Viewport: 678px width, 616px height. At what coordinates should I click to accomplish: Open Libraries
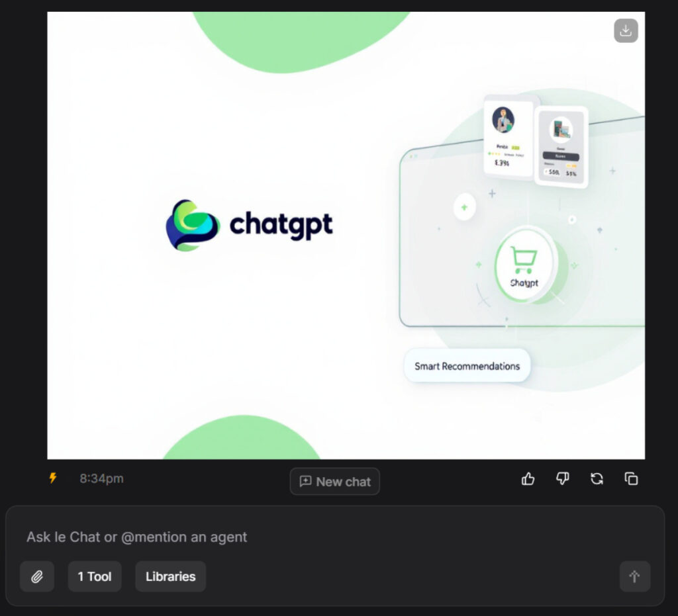(170, 576)
